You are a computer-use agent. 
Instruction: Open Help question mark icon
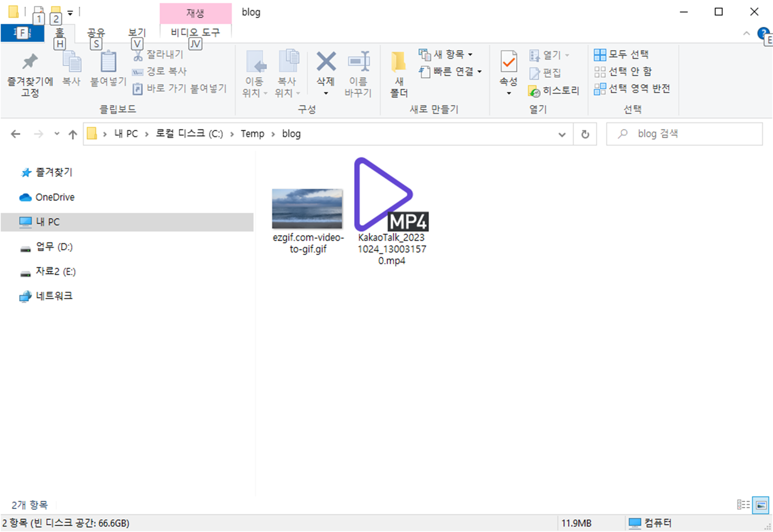(763, 33)
